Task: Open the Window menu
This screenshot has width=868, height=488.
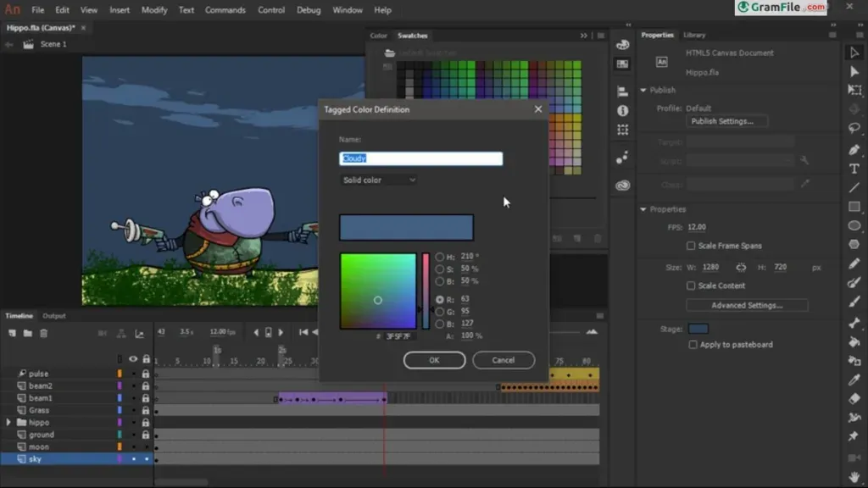Action: coord(347,10)
